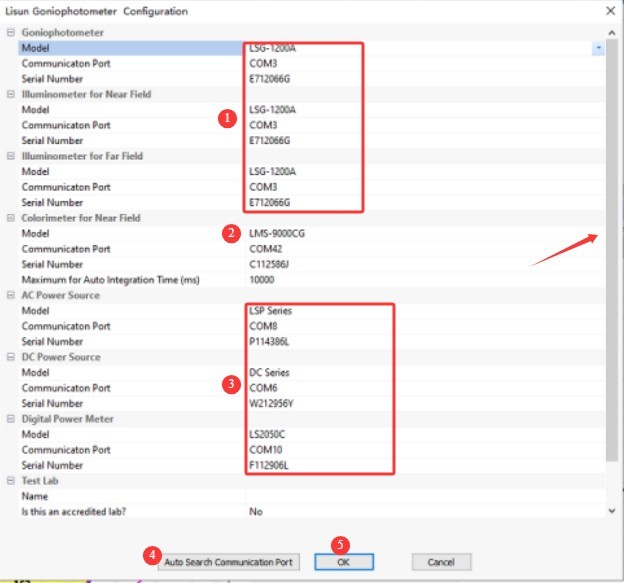Select Colorimeter serial C112586J value
Viewport: 624px width, 583px height.
[x=269, y=265]
